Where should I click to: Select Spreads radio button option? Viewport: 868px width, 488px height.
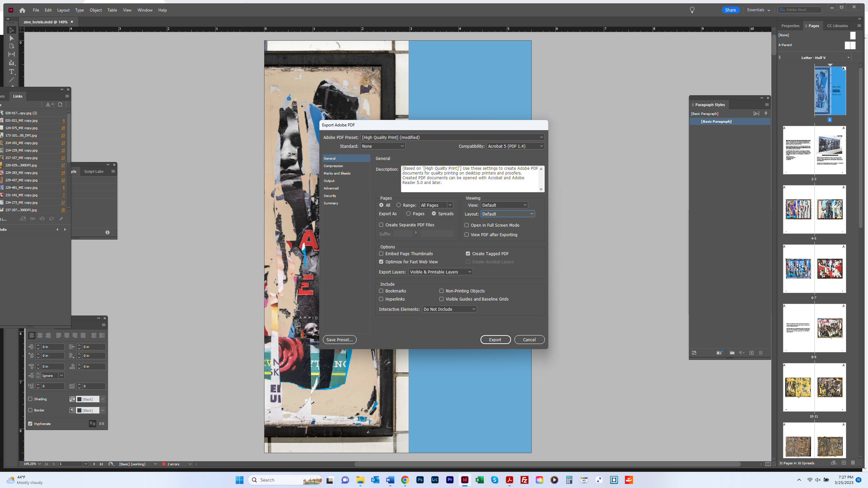pyautogui.click(x=433, y=214)
